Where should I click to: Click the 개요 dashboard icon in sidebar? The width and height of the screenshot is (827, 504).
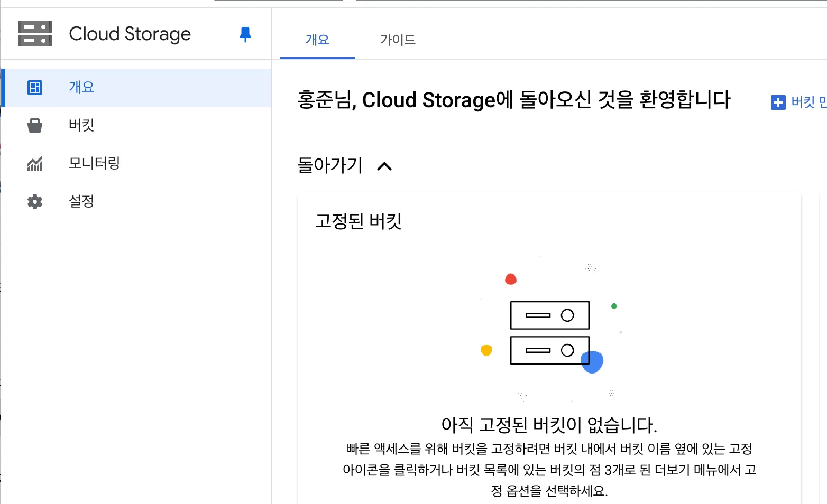(35, 88)
